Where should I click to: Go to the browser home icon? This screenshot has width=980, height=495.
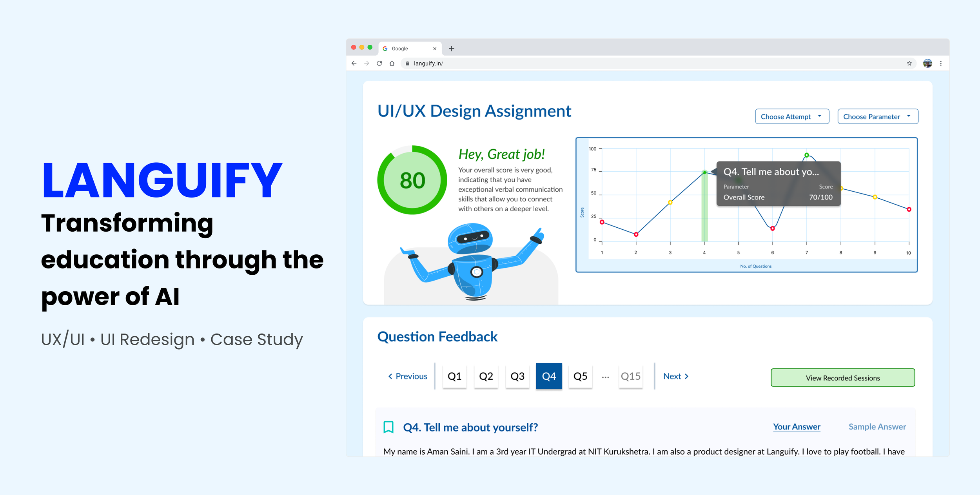392,63
